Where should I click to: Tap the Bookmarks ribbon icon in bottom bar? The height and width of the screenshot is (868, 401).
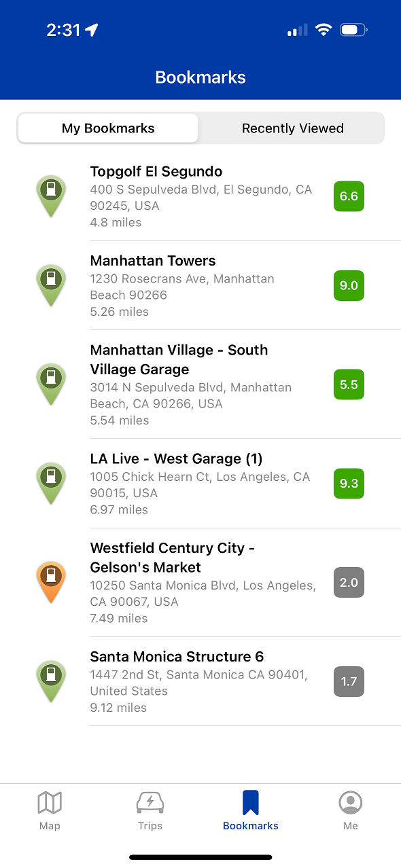251,803
